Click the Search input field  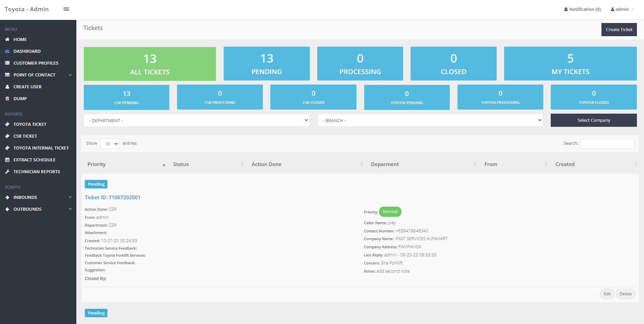(607, 144)
